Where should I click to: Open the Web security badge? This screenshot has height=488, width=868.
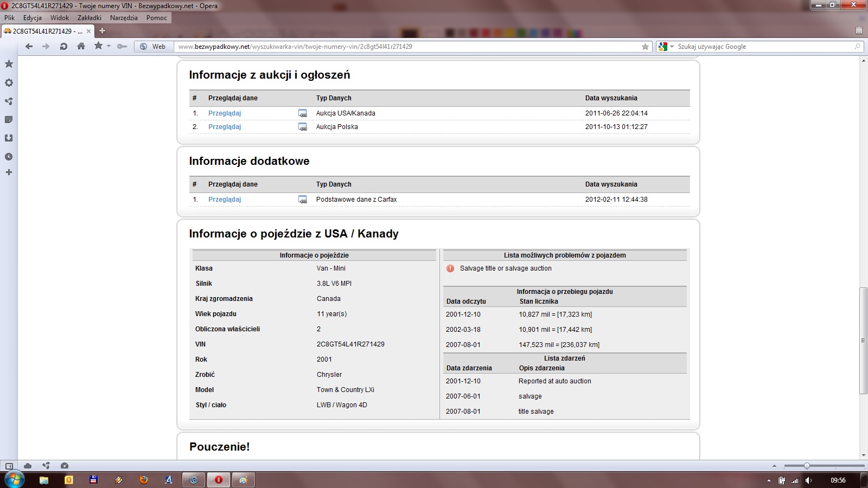153,47
